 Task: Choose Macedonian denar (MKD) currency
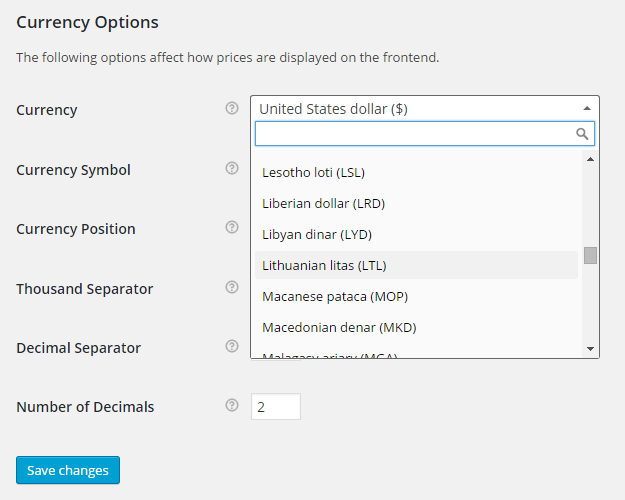(339, 327)
